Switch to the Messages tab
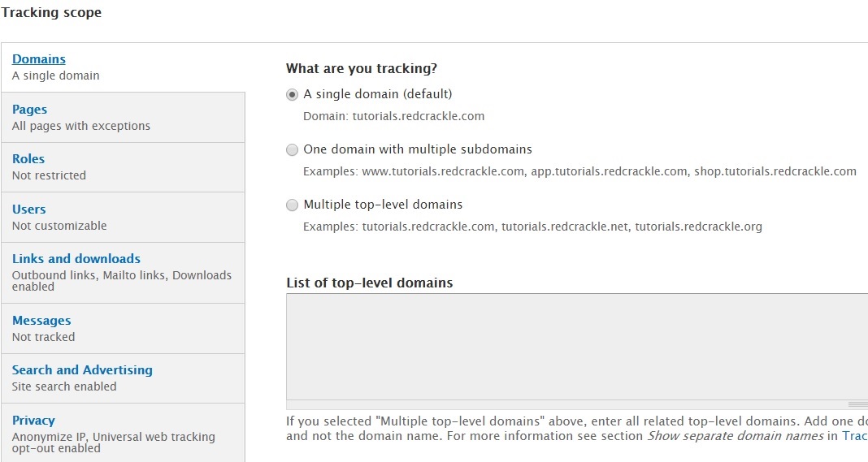The height and width of the screenshot is (462, 868). pyautogui.click(x=123, y=328)
